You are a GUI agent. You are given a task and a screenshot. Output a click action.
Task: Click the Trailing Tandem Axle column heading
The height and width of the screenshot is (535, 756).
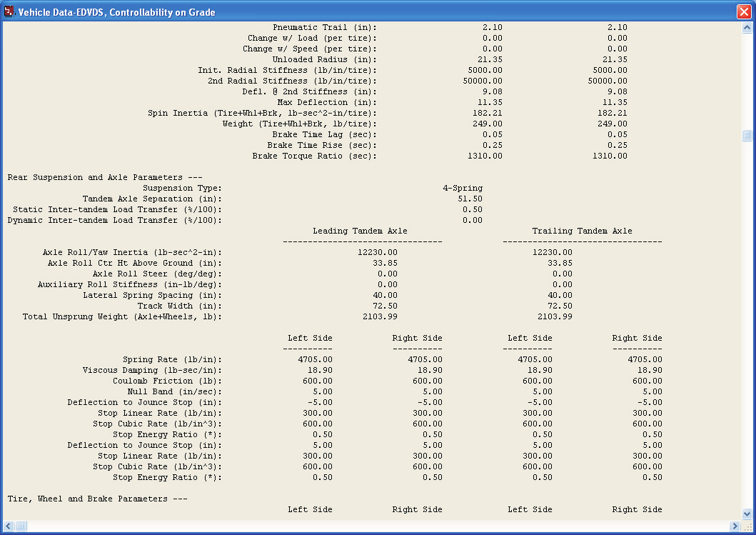point(582,231)
